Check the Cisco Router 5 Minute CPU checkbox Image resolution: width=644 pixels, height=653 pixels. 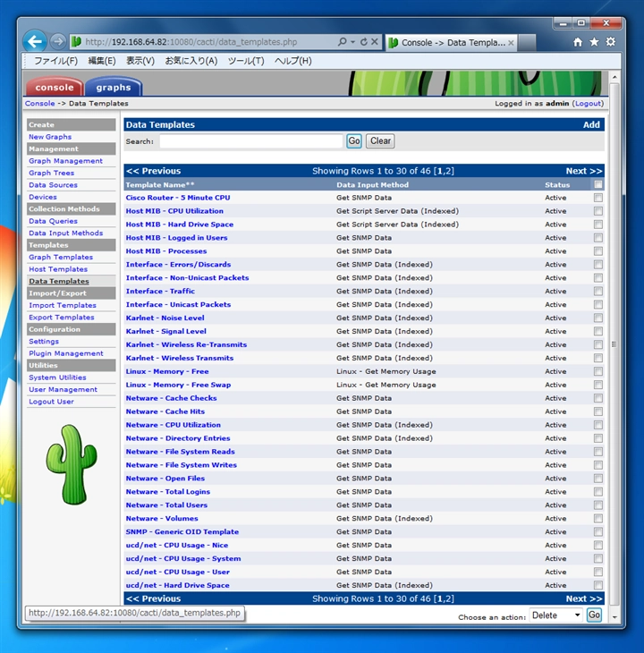598,198
